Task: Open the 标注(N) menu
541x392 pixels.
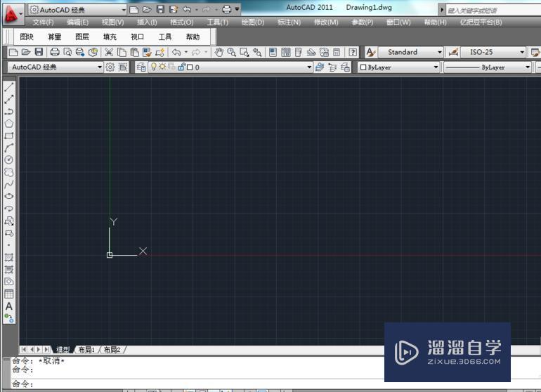Action: click(289, 22)
